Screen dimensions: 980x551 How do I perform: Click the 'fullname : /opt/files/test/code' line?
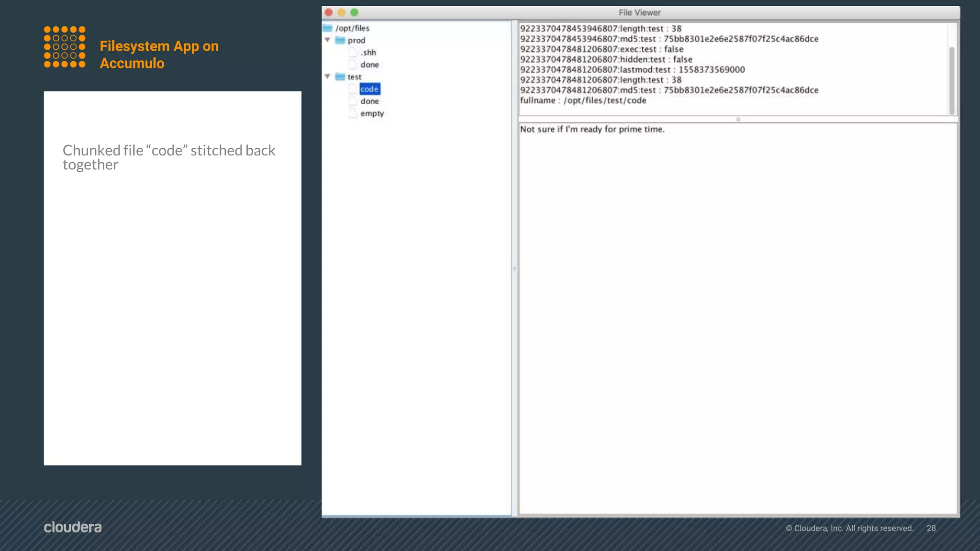583,100
